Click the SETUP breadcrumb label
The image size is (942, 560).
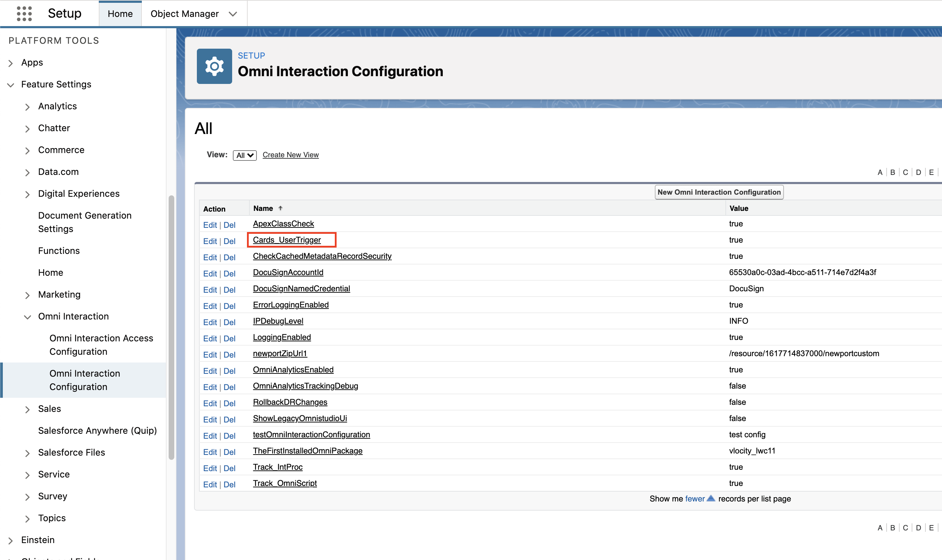point(252,55)
